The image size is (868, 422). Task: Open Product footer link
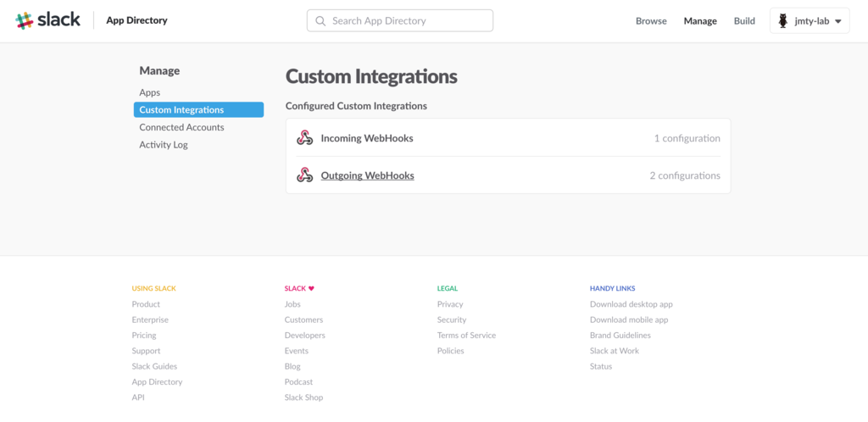point(146,304)
